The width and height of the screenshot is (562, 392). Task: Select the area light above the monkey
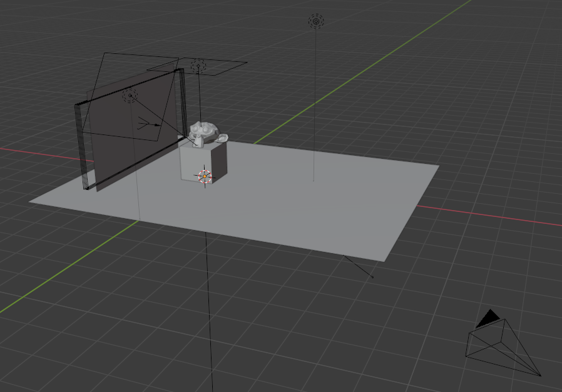[x=198, y=66]
